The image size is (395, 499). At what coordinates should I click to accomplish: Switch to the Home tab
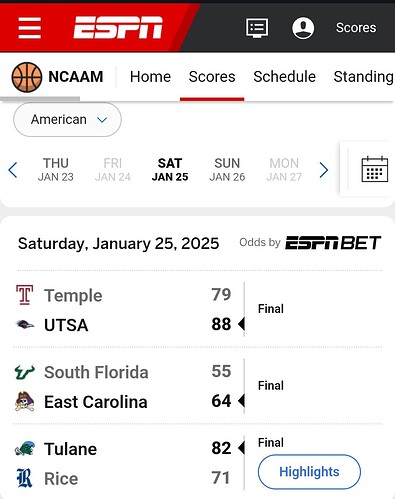150,77
